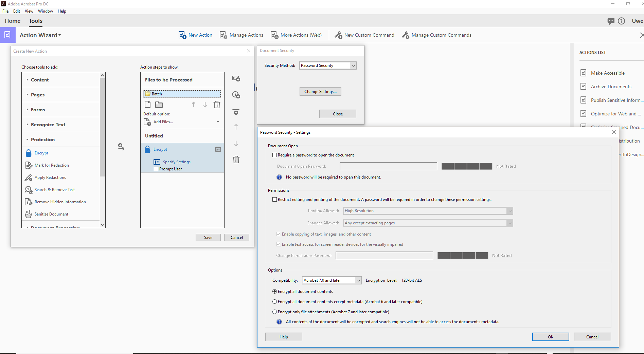Toggle the Prompt User checkbox

(x=156, y=169)
